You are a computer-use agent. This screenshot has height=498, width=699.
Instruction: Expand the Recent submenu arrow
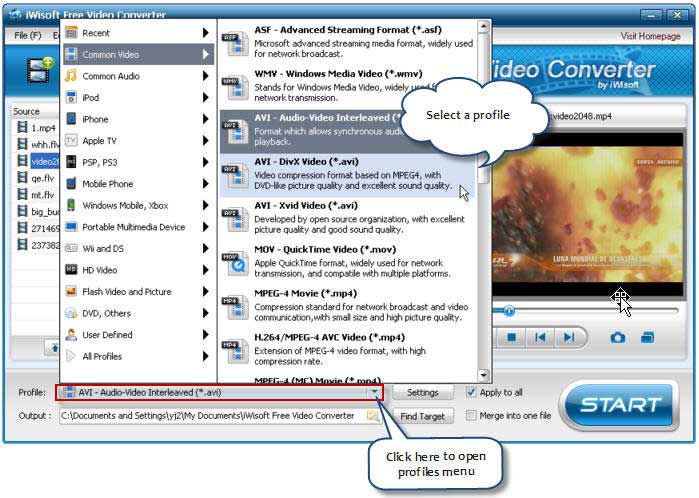[206, 33]
